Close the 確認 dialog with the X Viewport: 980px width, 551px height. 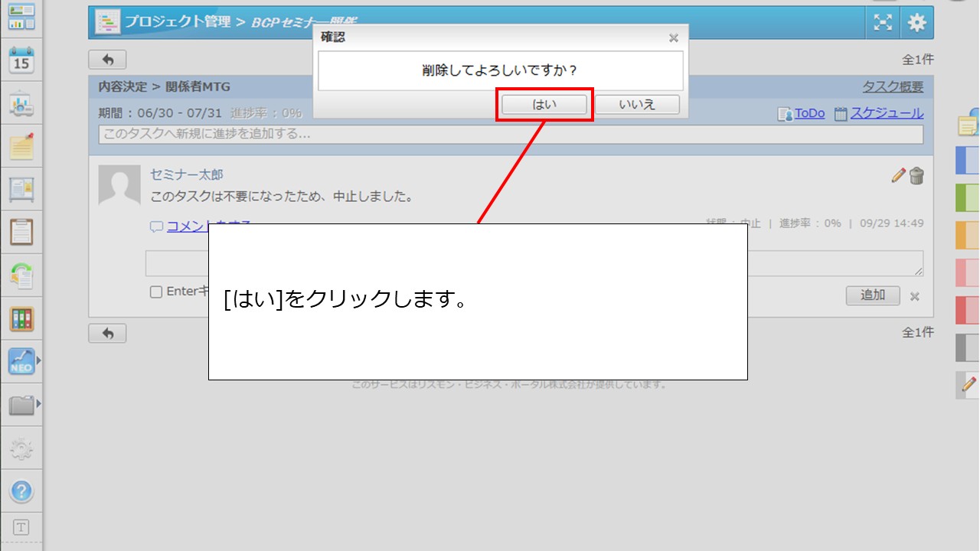(674, 37)
